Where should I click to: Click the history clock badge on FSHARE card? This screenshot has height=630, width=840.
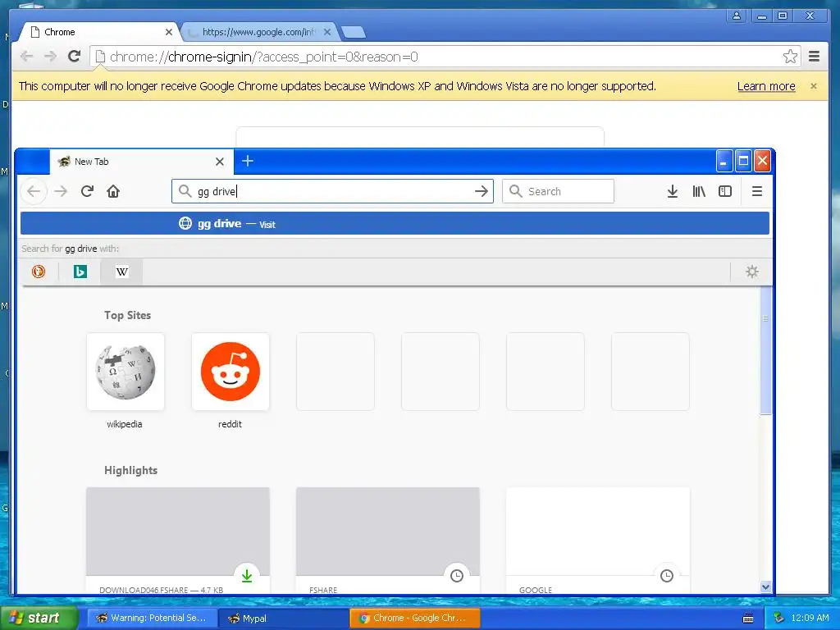point(457,576)
